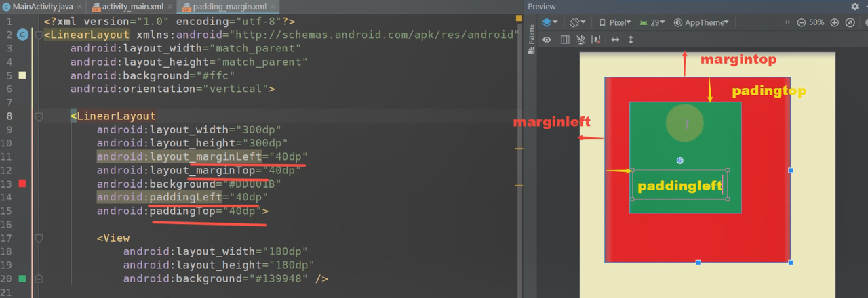Click the layout_width="match_parent" on line 3
This screenshot has height=298, width=868.
coord(186,48)
